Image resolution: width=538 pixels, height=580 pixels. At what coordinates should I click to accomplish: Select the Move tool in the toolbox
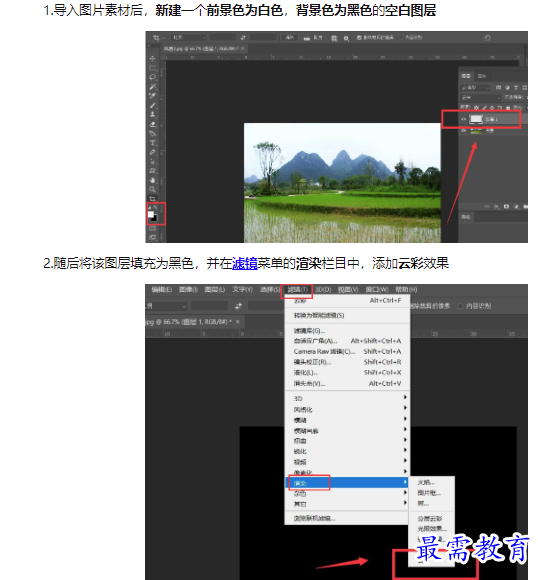click(x=152, y=59)
